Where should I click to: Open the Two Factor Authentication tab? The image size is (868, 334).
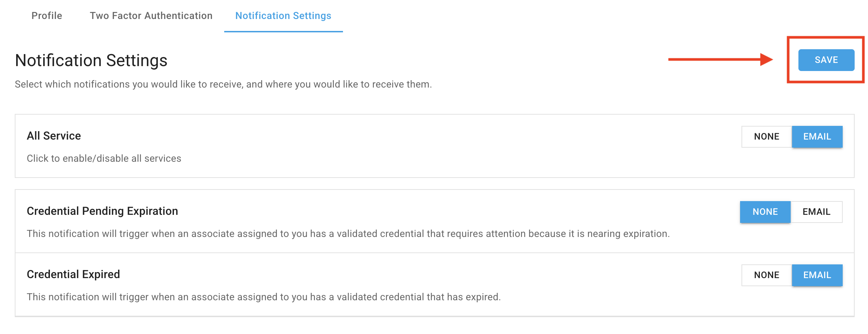[x=151, y=15]
